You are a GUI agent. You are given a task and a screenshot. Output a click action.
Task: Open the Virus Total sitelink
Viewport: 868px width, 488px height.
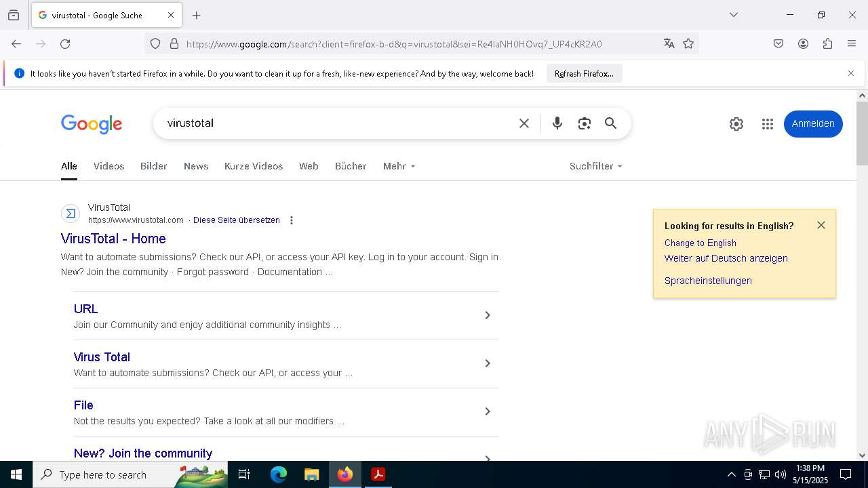[x=102, y=357]
